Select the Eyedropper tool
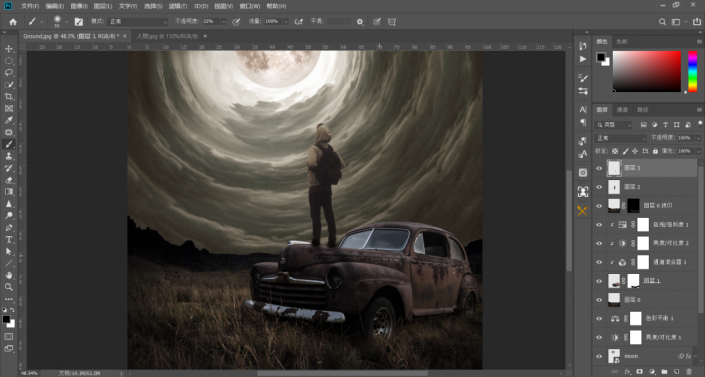This screenshot has height=377, width=705. (9, 120)
